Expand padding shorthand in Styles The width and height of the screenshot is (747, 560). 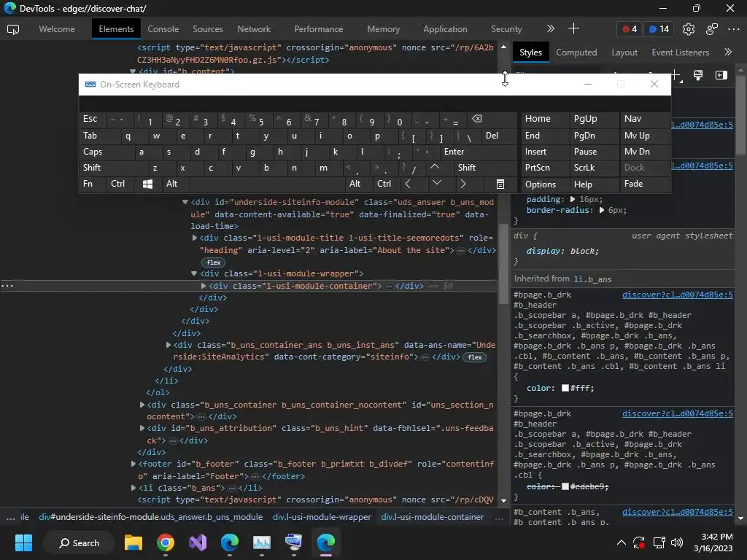tap(573, 199)
